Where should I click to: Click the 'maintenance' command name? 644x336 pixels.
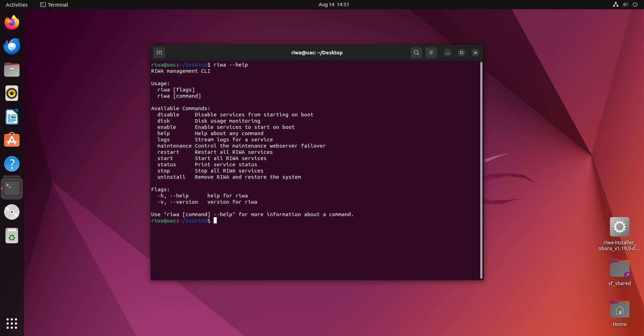(x=174, y=146)
